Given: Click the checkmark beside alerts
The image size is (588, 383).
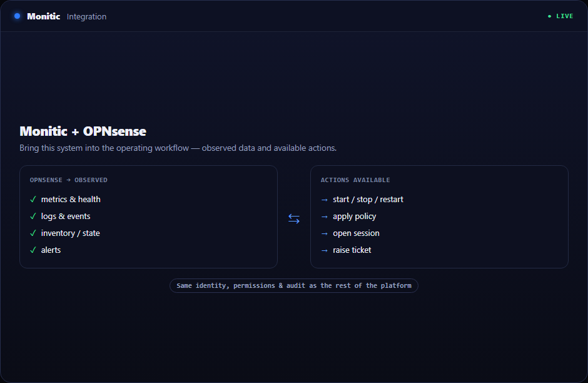Looking at the screenshot, I should 33,250.
